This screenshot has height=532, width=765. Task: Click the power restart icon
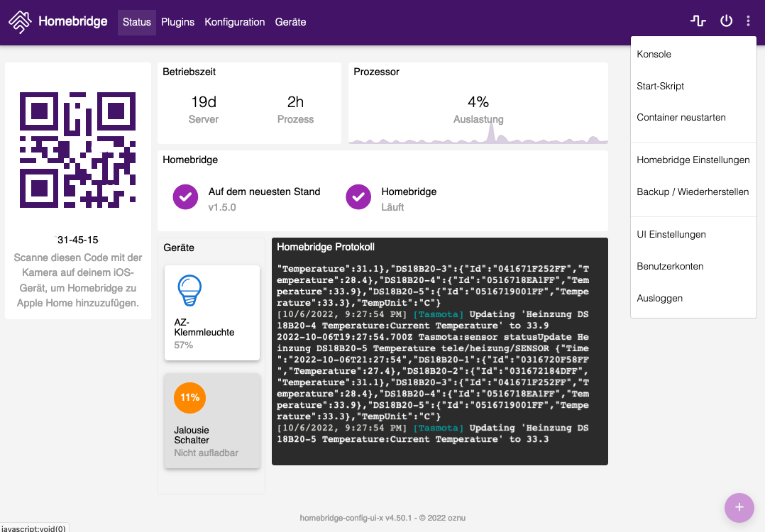click(x=726, y=21)
